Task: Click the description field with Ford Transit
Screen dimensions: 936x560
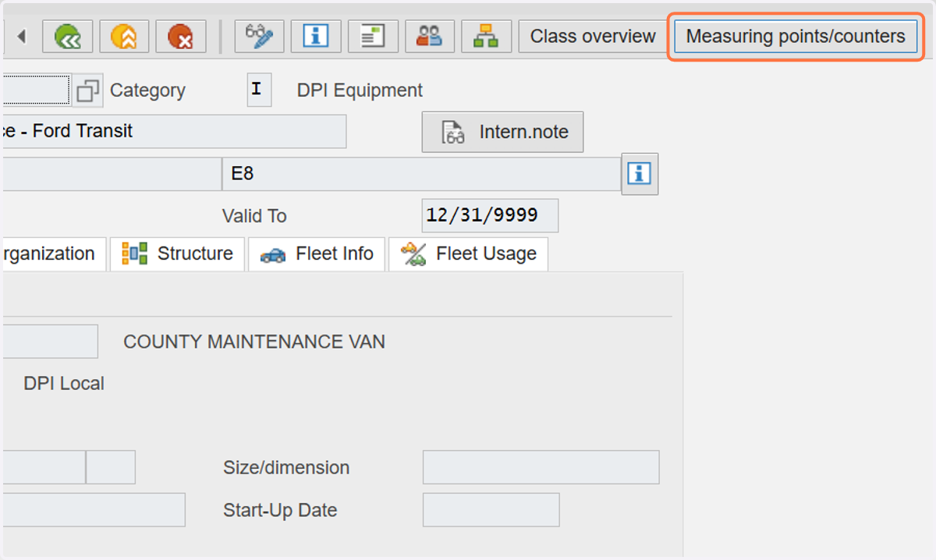Action: click(174, 131)
